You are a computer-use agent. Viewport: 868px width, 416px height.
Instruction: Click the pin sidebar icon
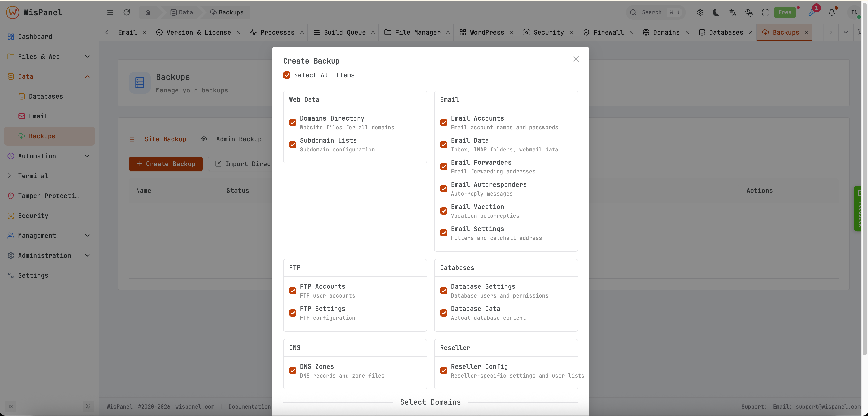[88, 407]
